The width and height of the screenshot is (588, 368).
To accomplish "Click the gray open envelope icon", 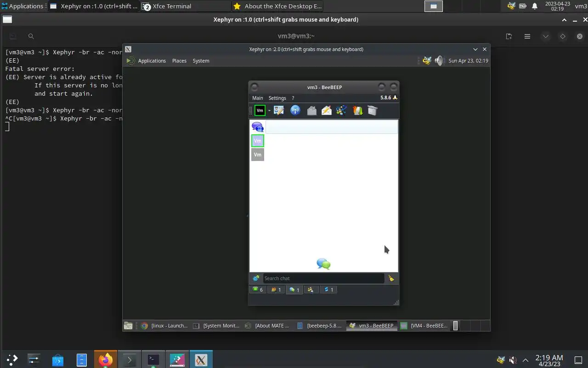I will click(311, 110).
